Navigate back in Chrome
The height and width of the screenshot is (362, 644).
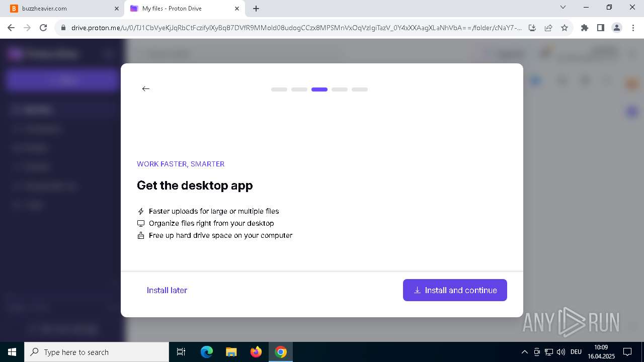[x=11, y=28]
